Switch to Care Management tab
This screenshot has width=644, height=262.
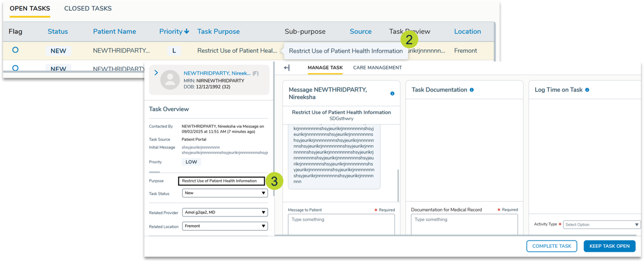pyautogui.click(x=377, y=67)
